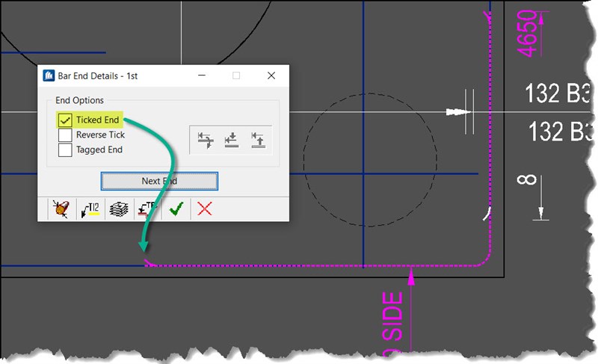
Task: Click the magenta tick at bar end
Action: point(149,262)
